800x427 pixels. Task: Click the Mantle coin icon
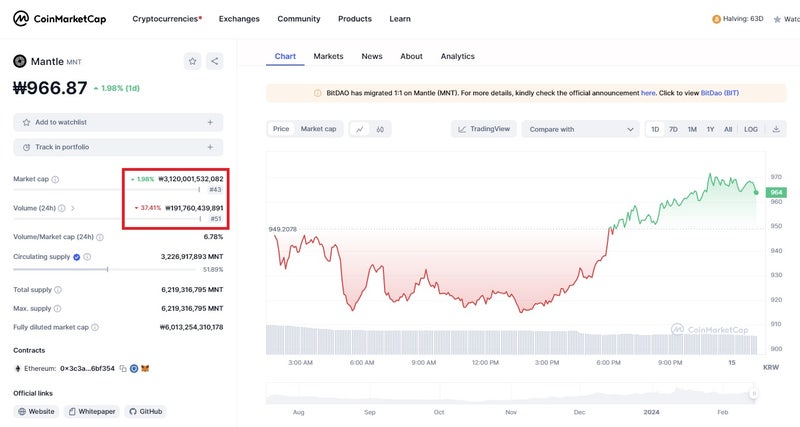19,61
